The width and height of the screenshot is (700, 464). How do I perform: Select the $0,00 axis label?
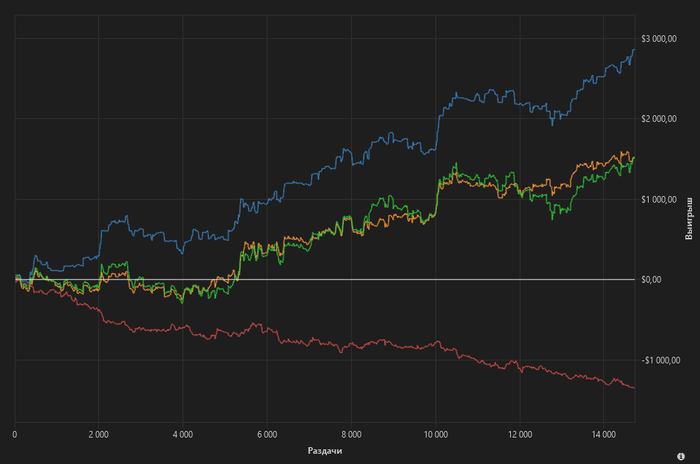coord(651,280)
